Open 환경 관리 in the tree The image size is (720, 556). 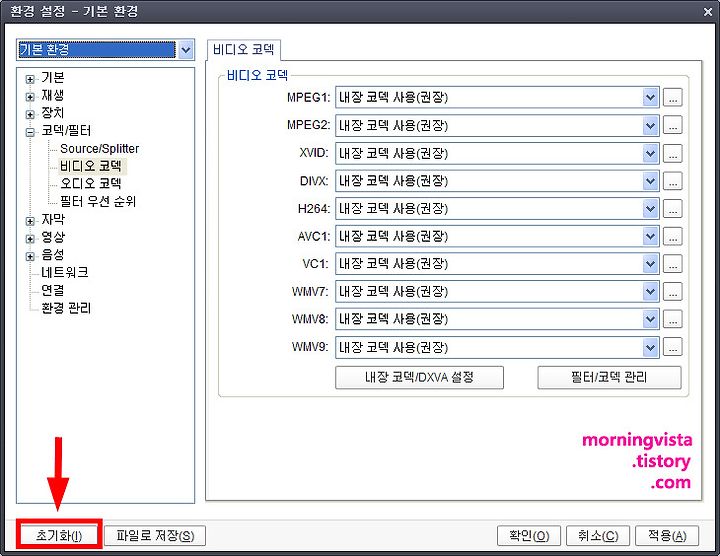pyautogui.click(x=66, y=308)
